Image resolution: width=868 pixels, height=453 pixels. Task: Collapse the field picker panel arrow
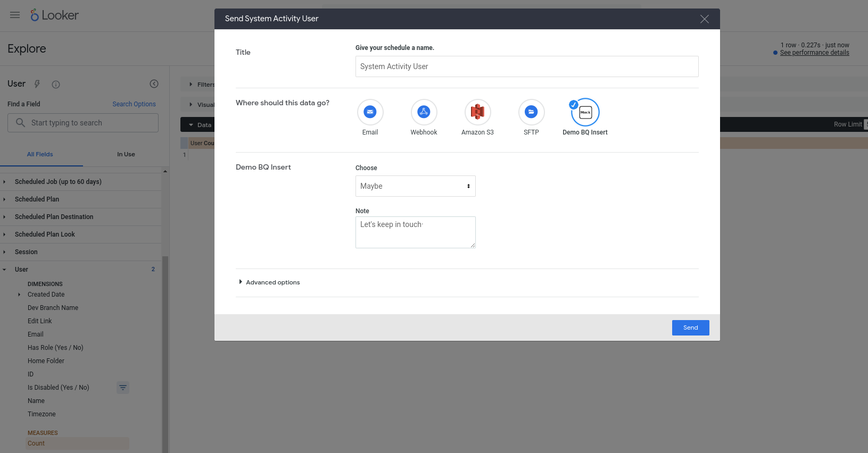click(154, 84)
